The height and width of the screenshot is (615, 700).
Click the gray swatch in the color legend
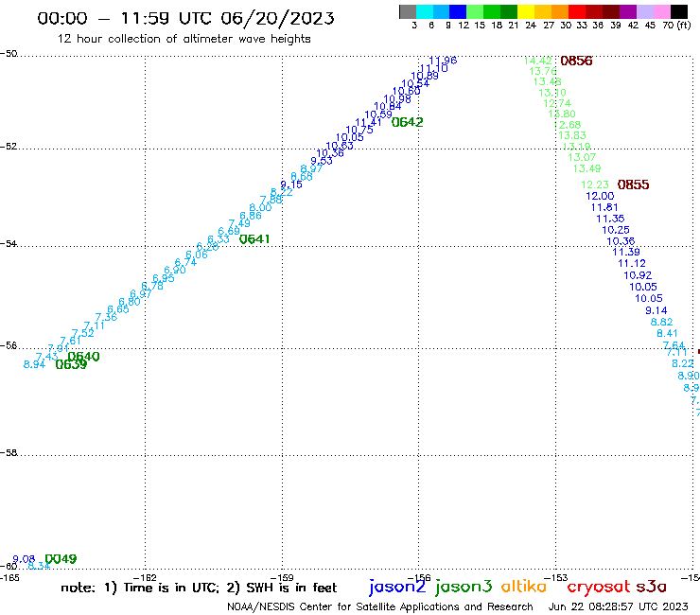click(408, 11)
